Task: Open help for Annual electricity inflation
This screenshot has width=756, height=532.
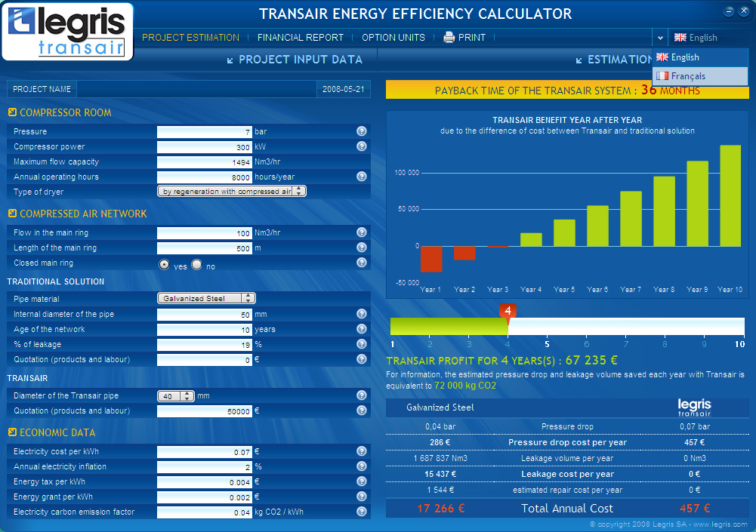Action: click(362, 466)
